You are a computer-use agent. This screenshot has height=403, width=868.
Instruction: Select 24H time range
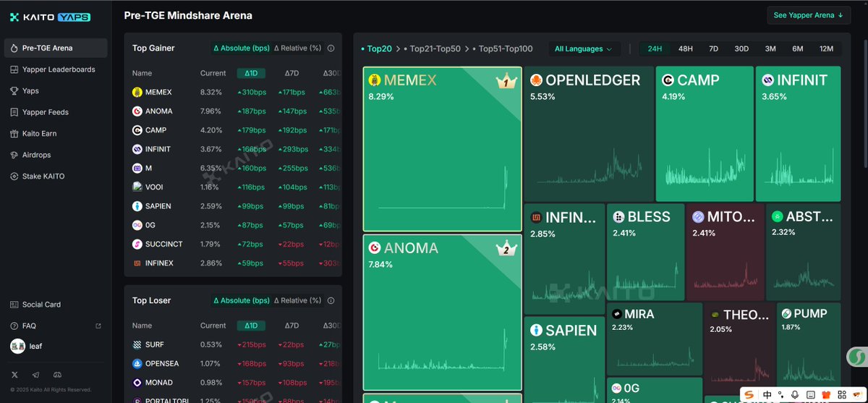coord(655,49)
